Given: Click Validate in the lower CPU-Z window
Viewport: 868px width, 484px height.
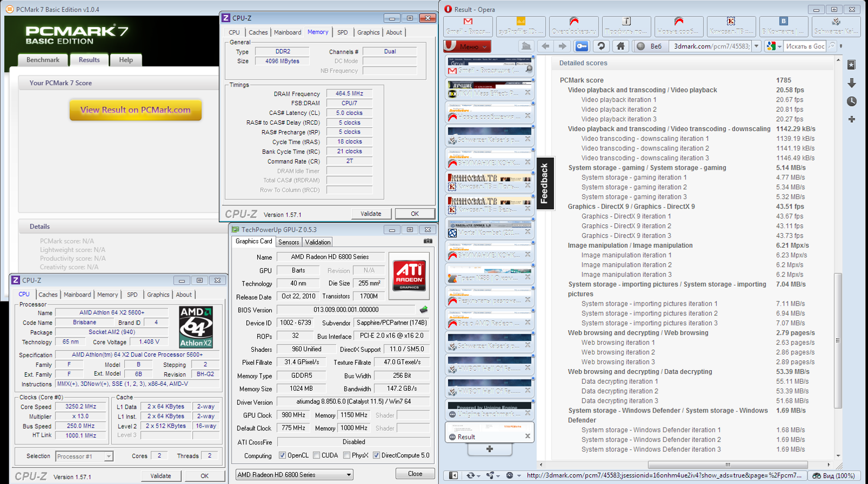Looking at the screenshot, I should coord(161,476).
